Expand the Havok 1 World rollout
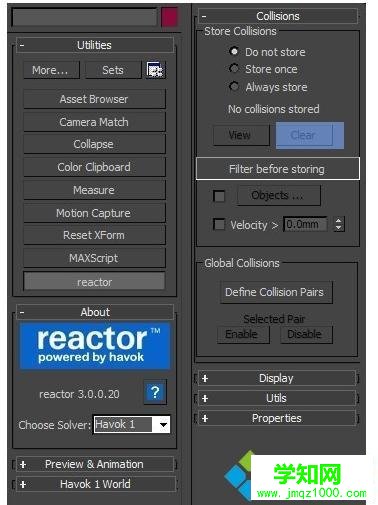The height and width of the screenshot is (505, 378). coord(95,484)
